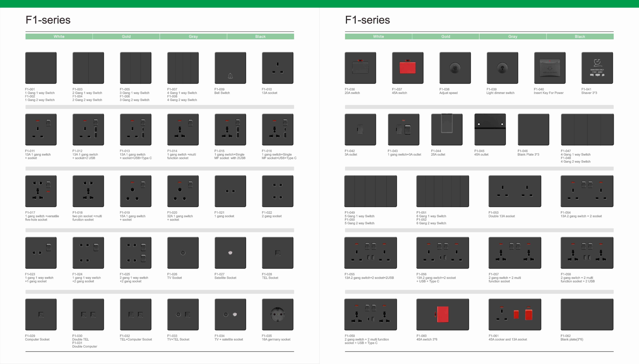
Task: Click the F1-027 Satellite Socket image
Action: (230, 253)
